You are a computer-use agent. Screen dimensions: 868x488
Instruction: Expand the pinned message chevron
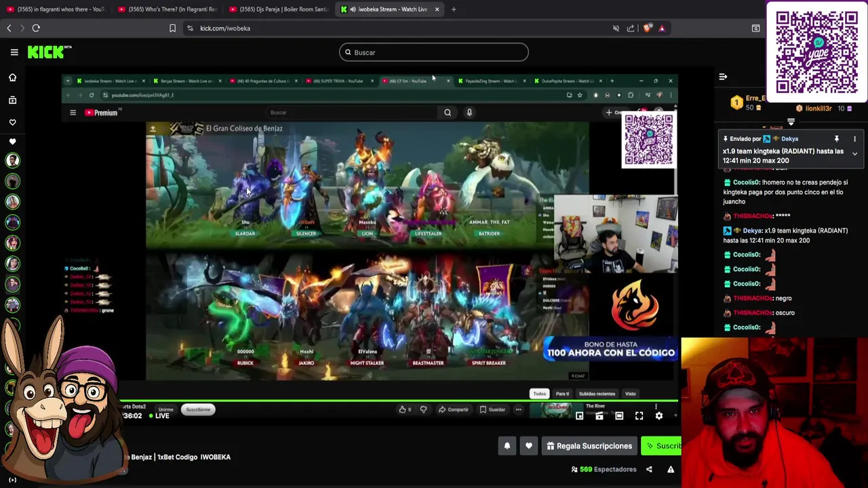click(x=854, y=154)
